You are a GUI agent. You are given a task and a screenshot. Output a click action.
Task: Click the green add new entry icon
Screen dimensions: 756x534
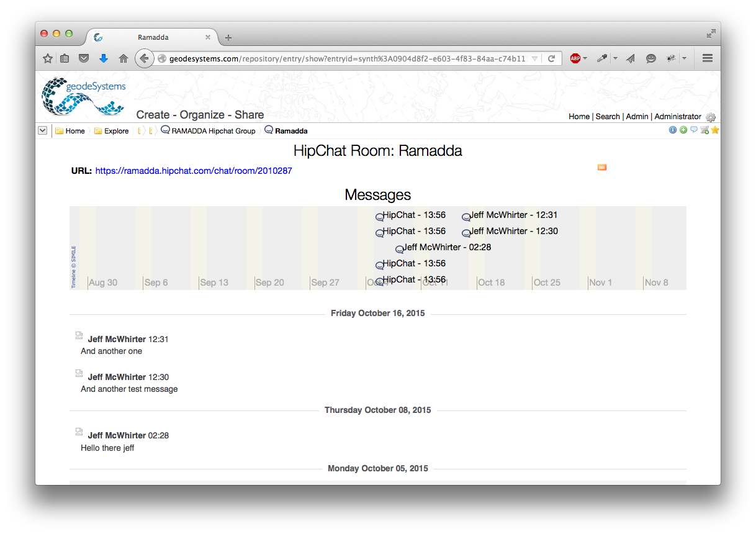tap(683, 130)
